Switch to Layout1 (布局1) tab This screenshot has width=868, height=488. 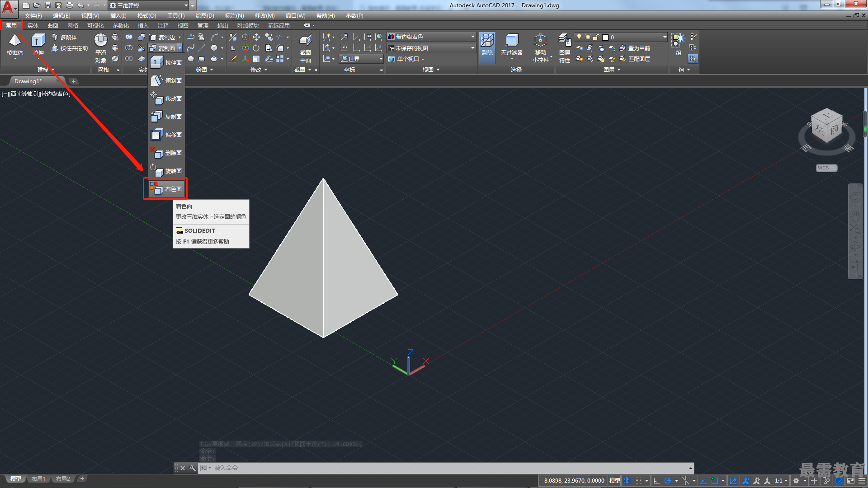[x=38, y=479]
